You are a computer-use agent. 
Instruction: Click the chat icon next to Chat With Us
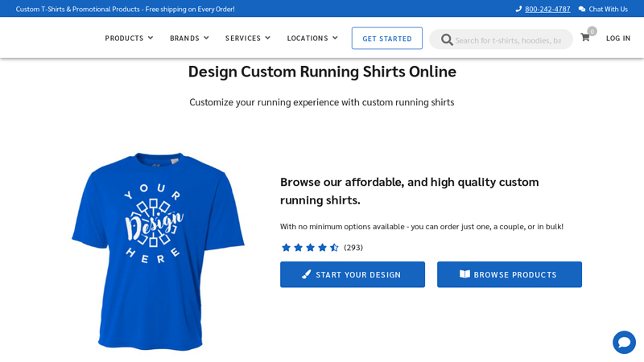(581, 9)
